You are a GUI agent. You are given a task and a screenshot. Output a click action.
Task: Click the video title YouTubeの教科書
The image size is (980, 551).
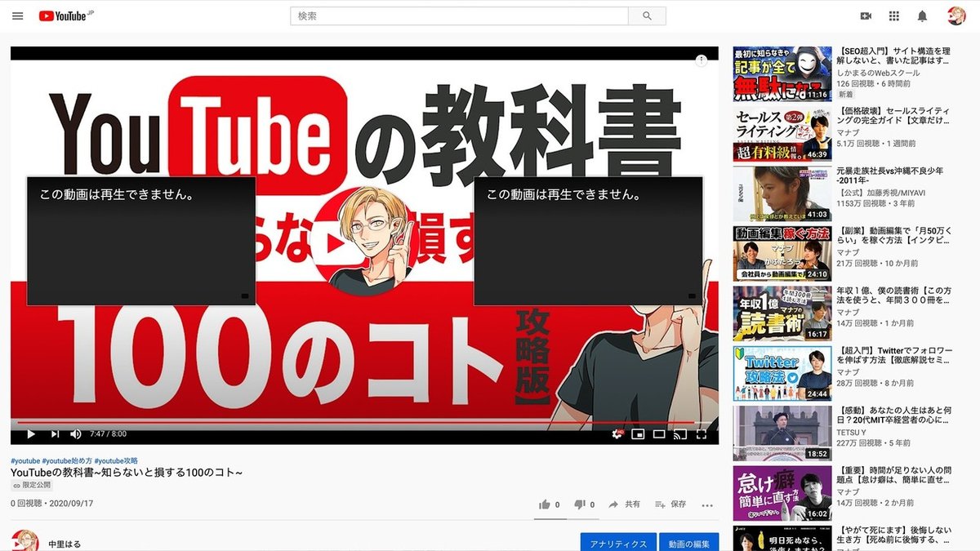click(x=127, y=473)
